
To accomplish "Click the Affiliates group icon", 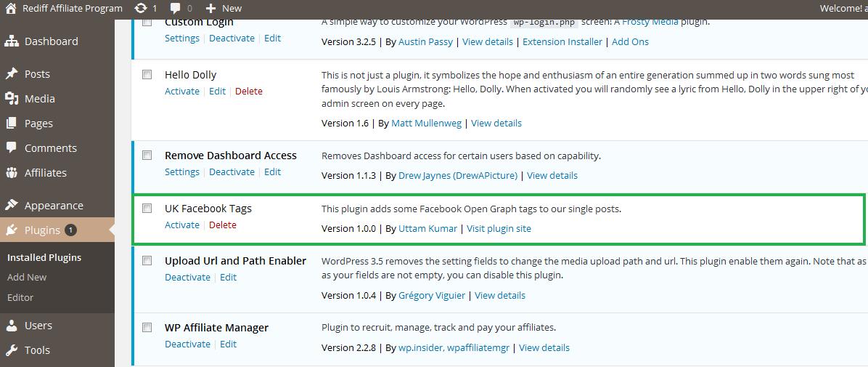I will click(x=11, y=172).
